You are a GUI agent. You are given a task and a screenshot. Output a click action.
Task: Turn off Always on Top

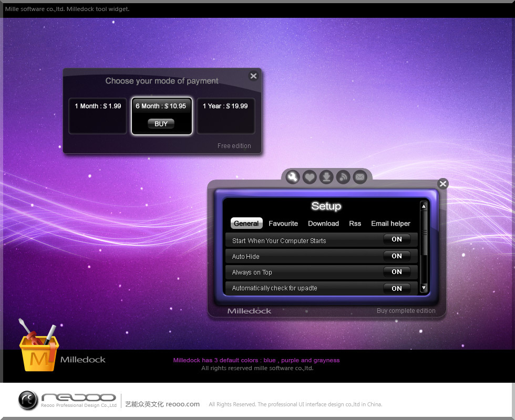click(x=397, y=272)
